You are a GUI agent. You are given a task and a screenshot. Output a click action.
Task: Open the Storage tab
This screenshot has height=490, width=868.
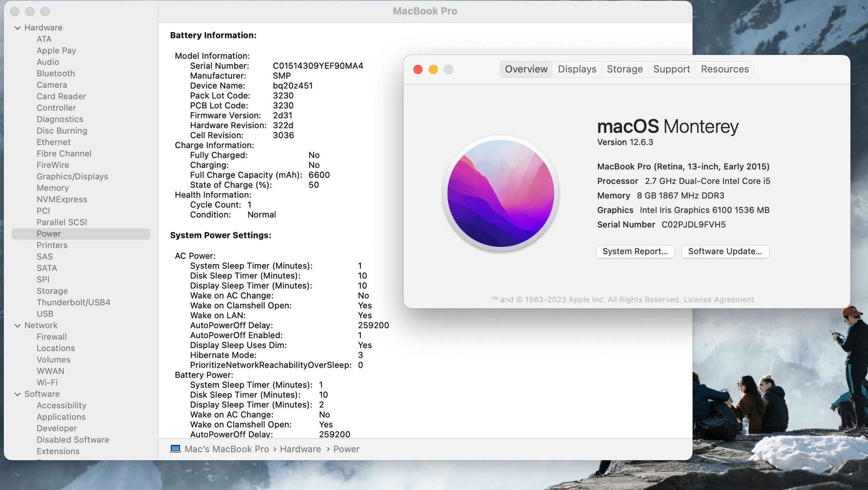pos(624,69)
